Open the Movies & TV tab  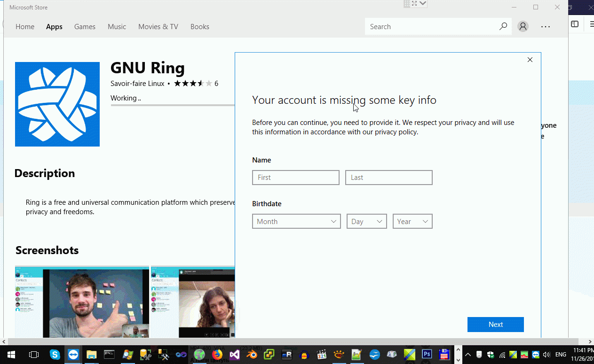(158, 27)
